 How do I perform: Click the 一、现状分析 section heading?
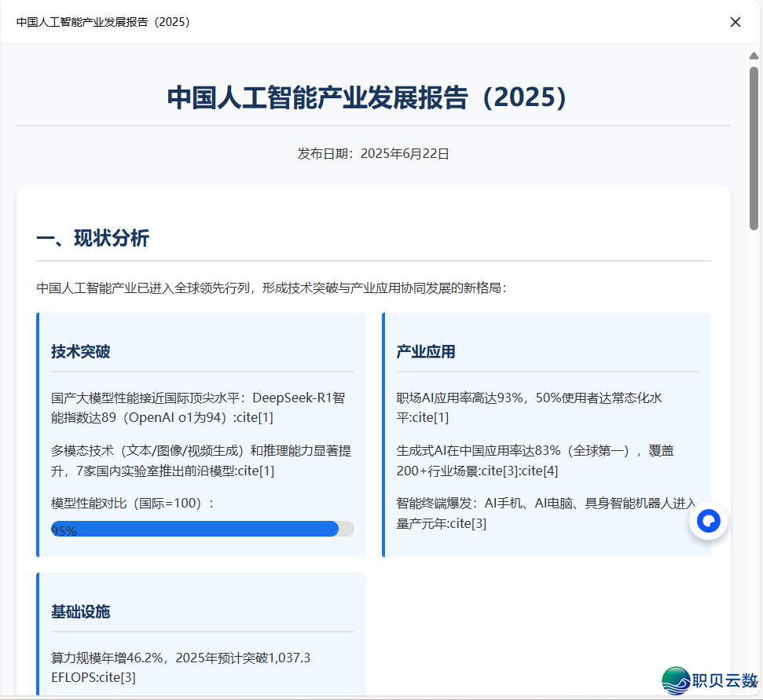click(93, 238)
